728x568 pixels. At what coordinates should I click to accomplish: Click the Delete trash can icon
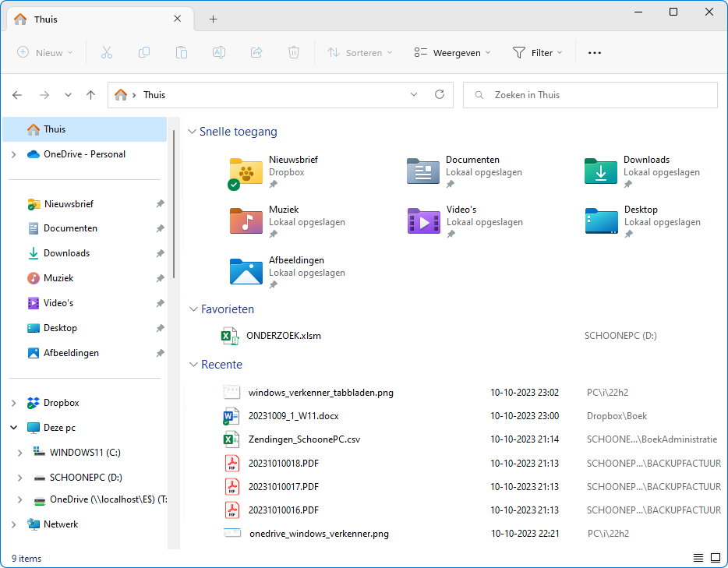(293, 52)
